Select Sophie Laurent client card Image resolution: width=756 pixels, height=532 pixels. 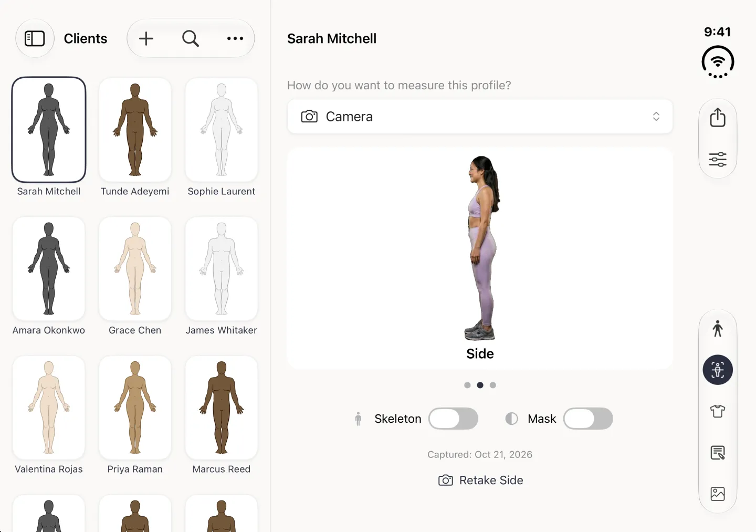coord(222,138)
